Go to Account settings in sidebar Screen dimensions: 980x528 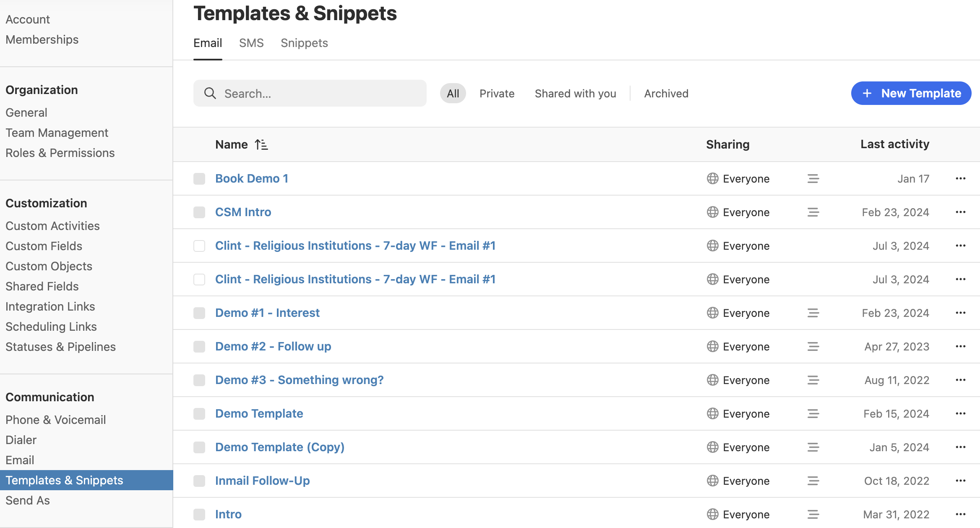pos(28,19)
